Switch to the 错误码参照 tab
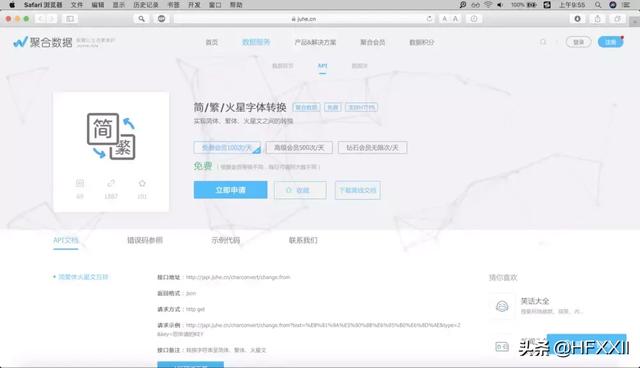This screenshot has height=368, width=640. click(x=145, y=240)
